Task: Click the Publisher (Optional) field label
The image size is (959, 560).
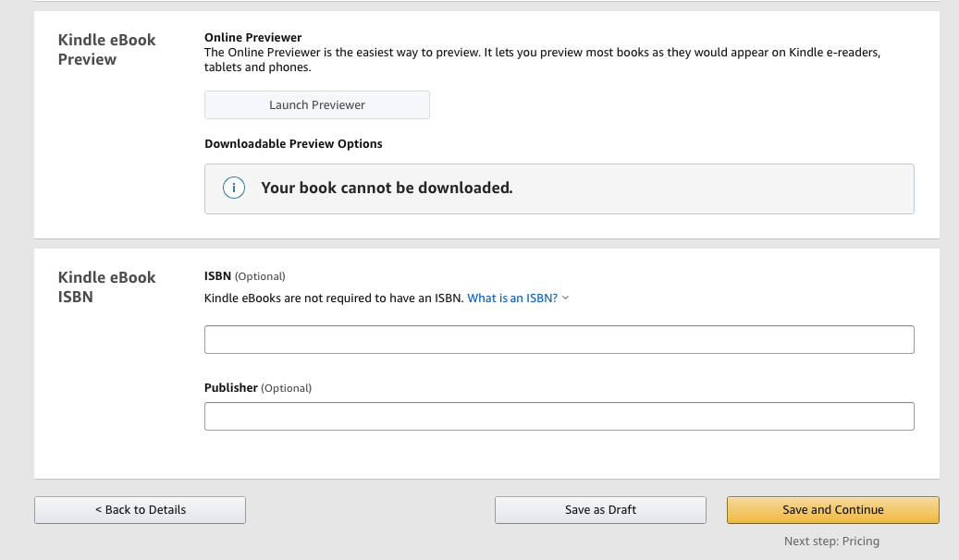Action: [257, 388]
